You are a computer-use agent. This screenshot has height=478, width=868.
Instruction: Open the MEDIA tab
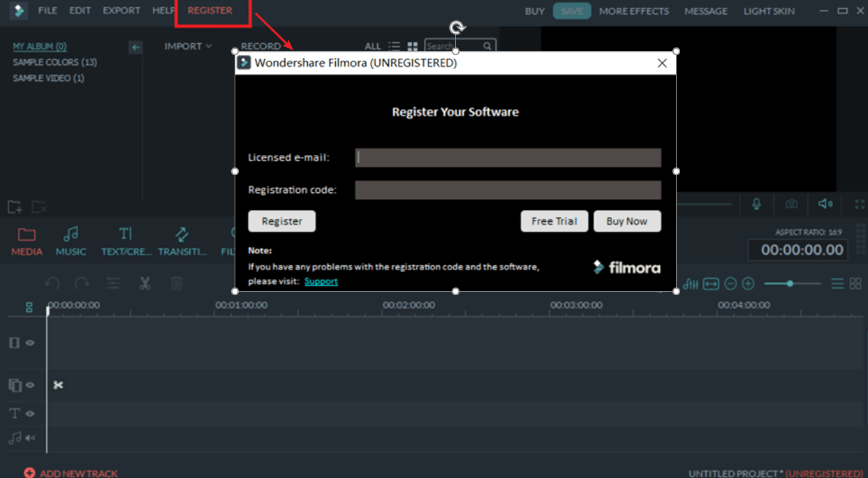click(x=27, y=241)
